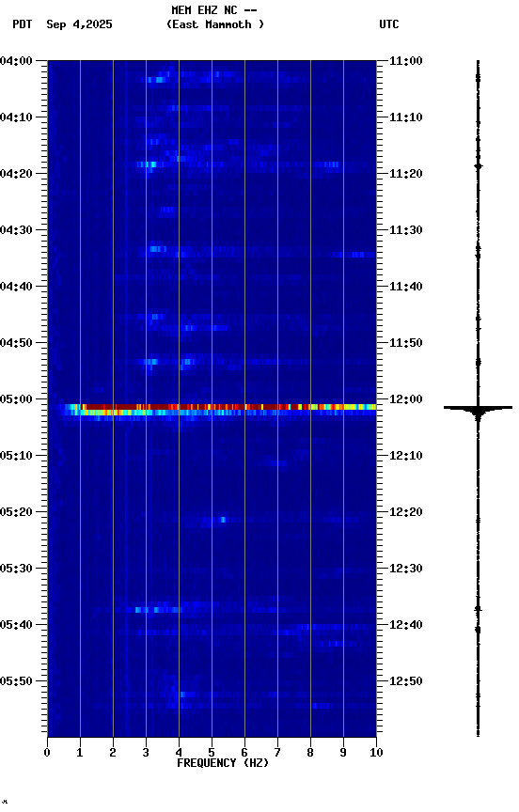Click the 12:40 UTC time label
Image resolution: width=519 pixels, height=812 pixels.
(x=406, y=625)
